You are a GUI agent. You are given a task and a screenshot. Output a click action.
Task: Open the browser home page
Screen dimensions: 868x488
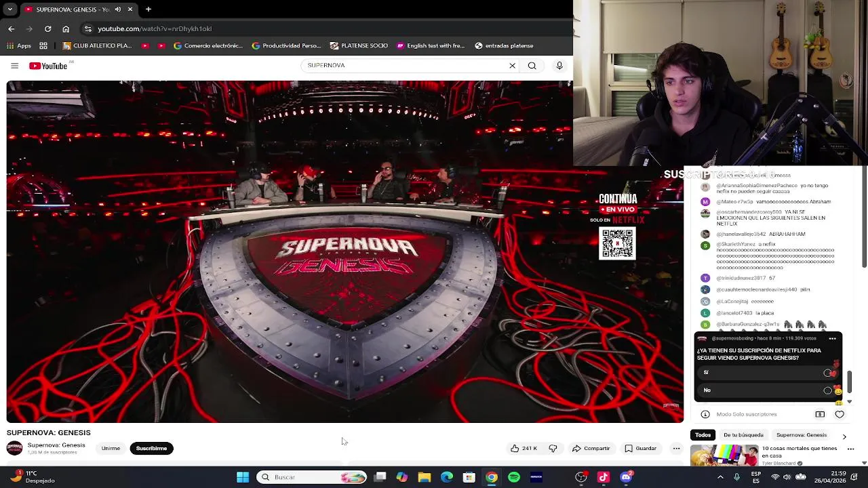coord(66,29)
